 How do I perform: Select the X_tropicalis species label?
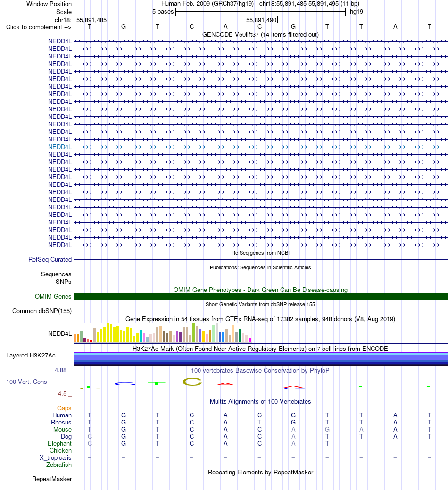pos(55,458)
